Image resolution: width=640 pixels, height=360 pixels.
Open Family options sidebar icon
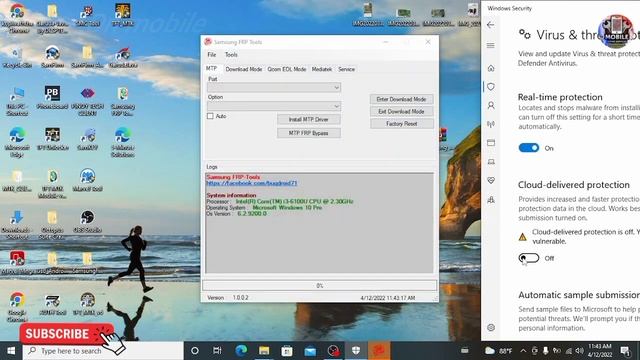click(491, 200)
